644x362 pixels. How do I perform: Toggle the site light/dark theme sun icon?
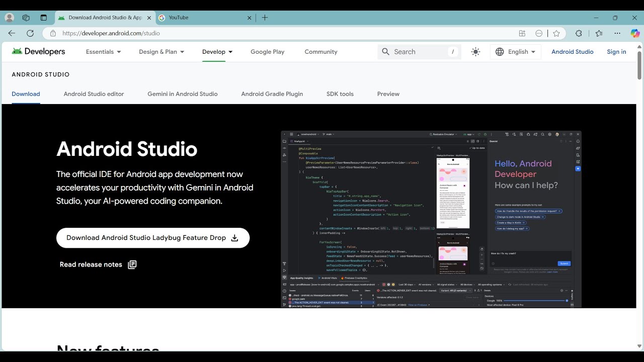tap(475, 52)
